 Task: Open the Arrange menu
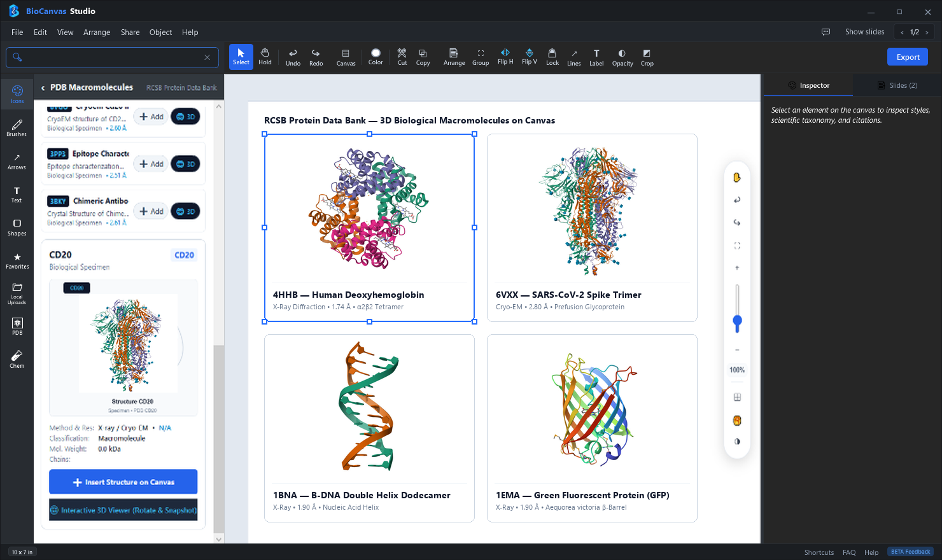click(x=97, y=32)
